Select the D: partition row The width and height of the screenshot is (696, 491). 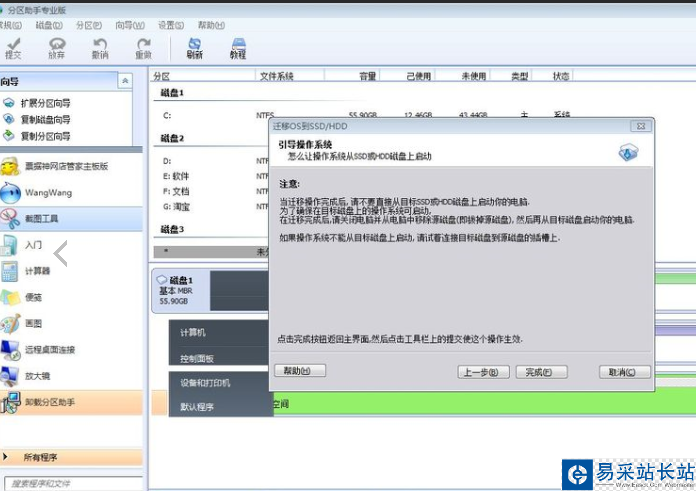[211, 161]
